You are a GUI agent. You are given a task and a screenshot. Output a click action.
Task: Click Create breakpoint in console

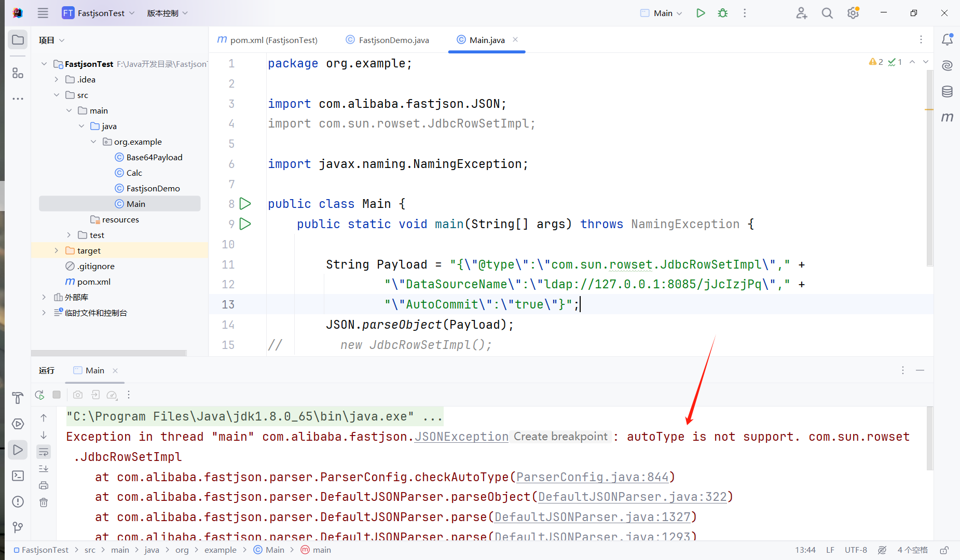(560, 437)
